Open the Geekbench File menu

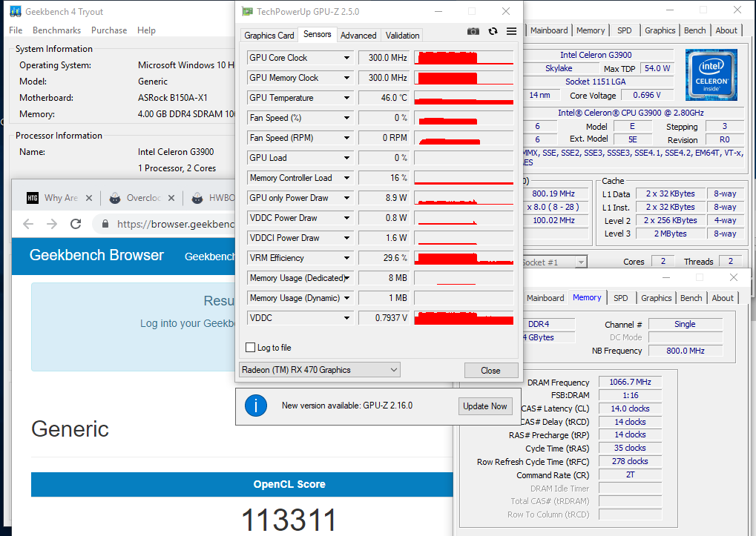pos(16,30)
